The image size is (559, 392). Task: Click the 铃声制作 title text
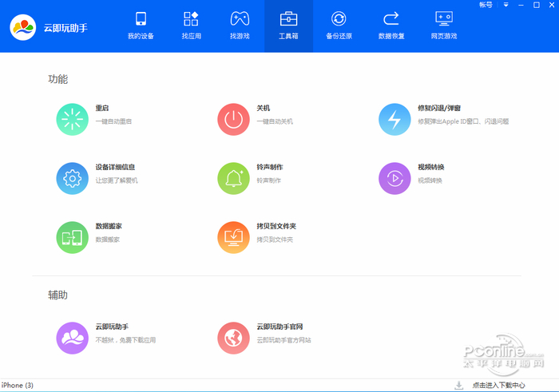pos(270,167)
